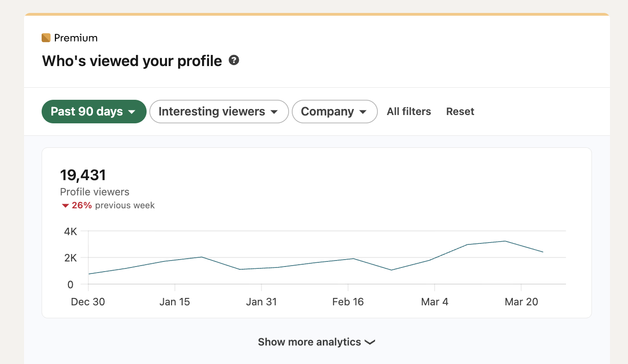This screenshot has height=364, width=628.
Task: Click the chart peak near Mar 20
Action: click(504, 241)
